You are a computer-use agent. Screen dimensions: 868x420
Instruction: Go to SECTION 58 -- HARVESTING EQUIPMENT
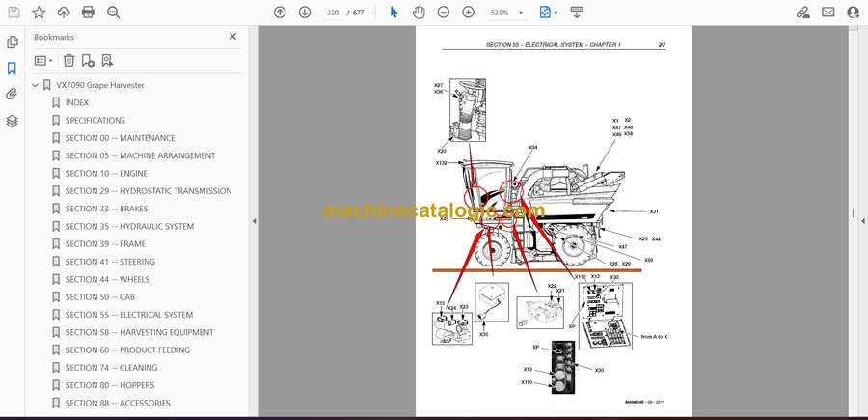140,332
